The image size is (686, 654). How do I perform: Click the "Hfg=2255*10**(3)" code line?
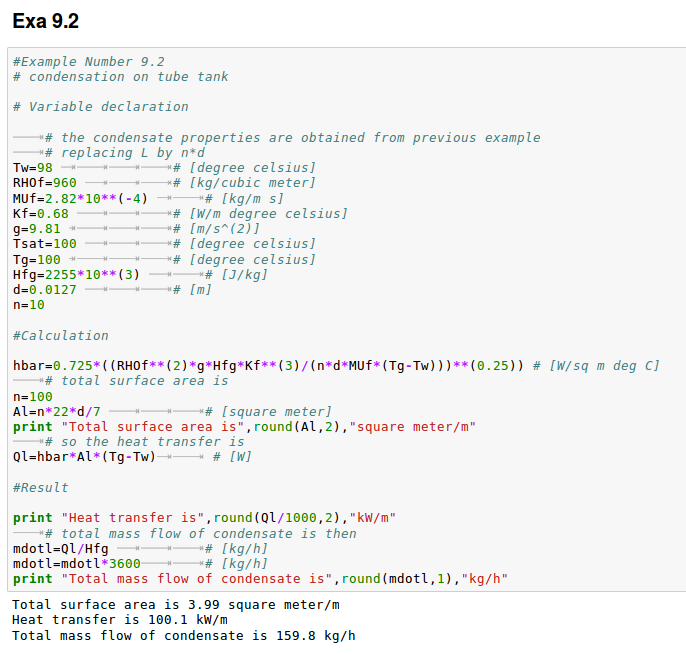[76, 275]
